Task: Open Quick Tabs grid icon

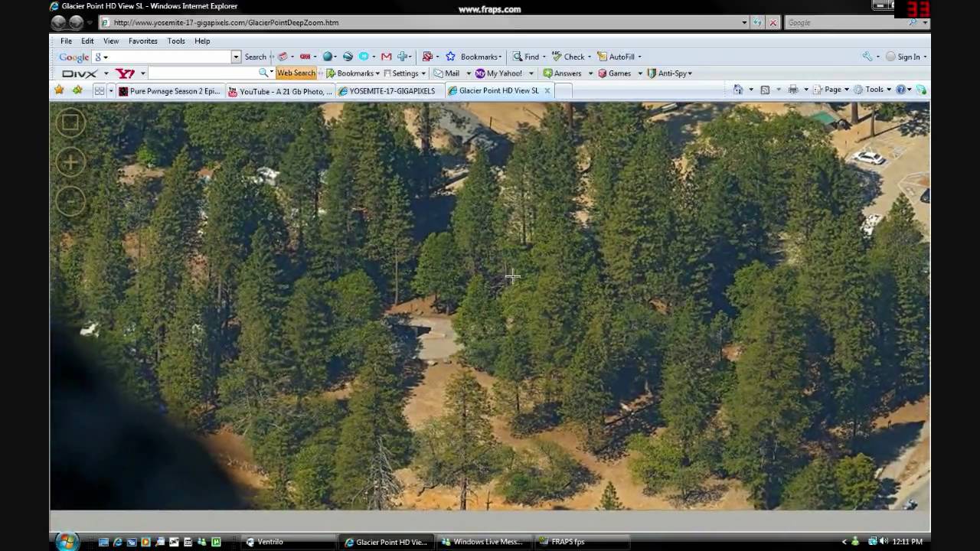Action: click(x=100, y=90)
